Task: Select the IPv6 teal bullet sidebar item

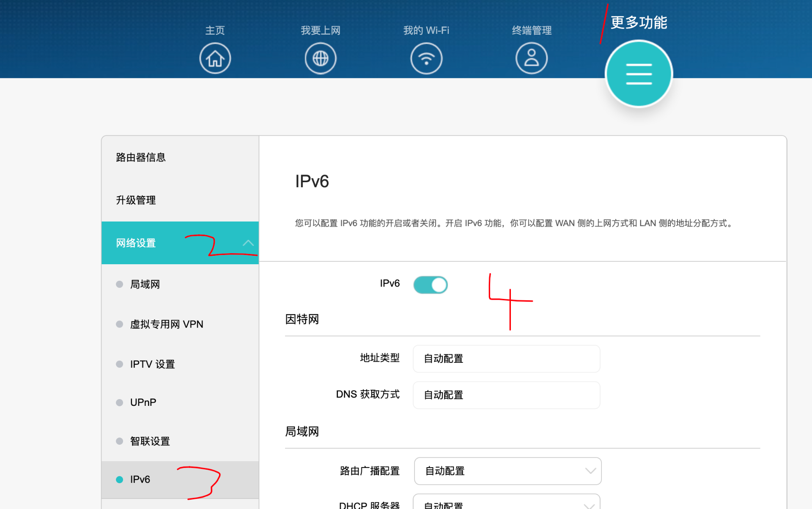Action: click(140, 479)
